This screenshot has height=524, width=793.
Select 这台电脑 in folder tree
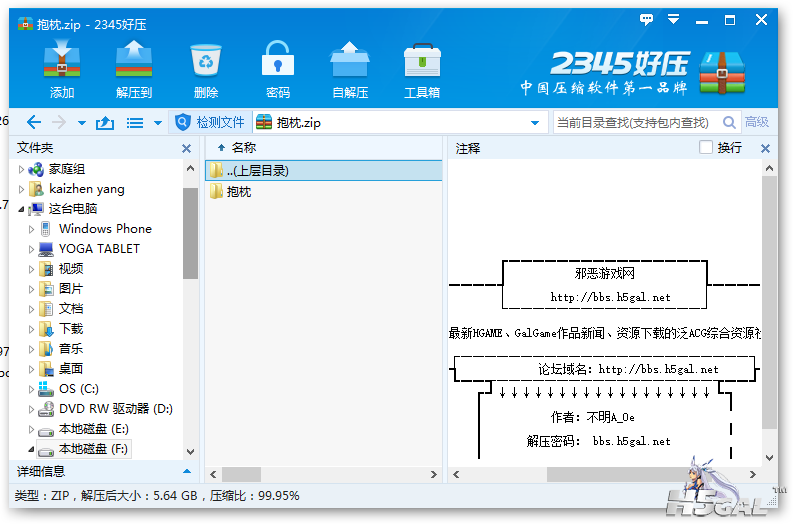pos(73,208)
